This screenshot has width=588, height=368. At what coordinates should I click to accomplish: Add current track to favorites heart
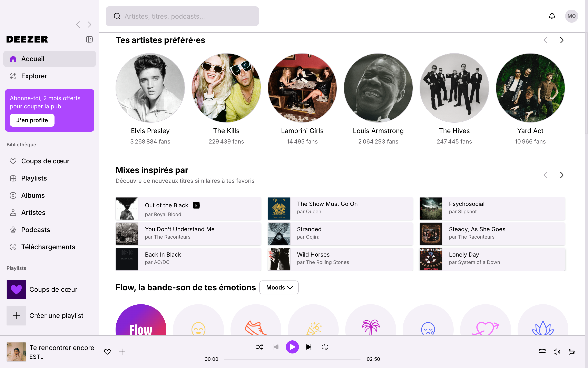(107, 352)
